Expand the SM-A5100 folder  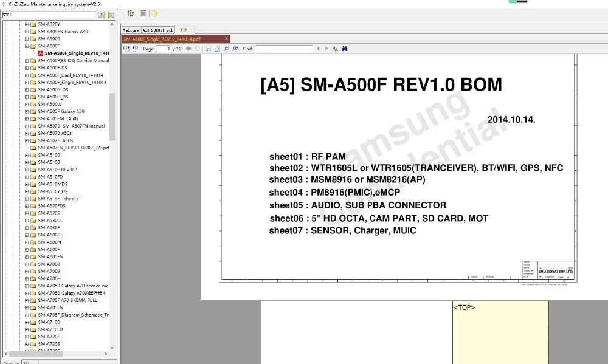(x=27, y=155)
